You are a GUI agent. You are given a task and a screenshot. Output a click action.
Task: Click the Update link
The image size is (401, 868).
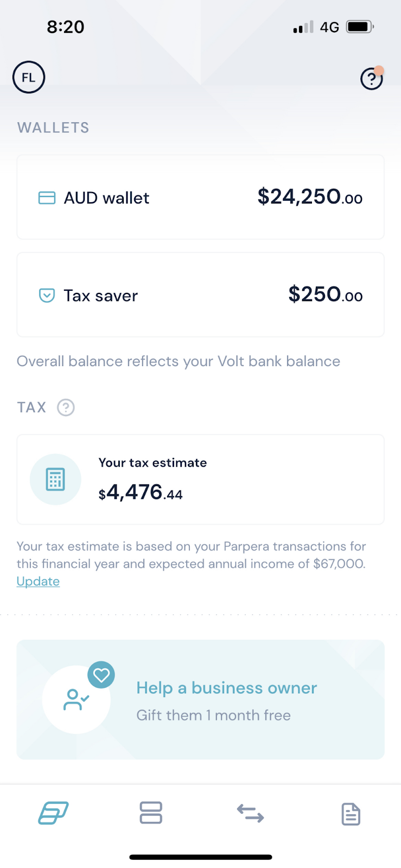tap(38, 582)
